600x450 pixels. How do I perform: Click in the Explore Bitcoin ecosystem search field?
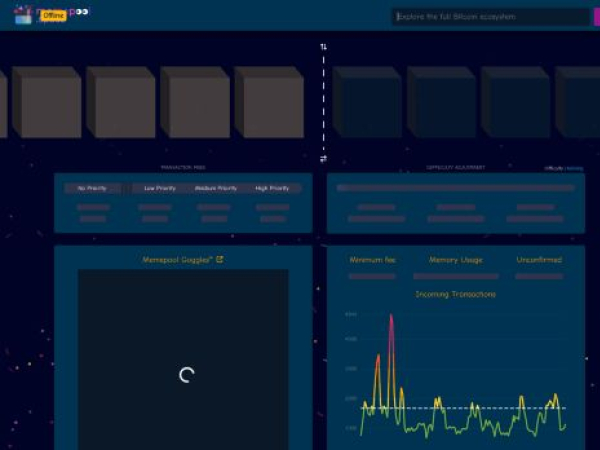pos(490,16)
